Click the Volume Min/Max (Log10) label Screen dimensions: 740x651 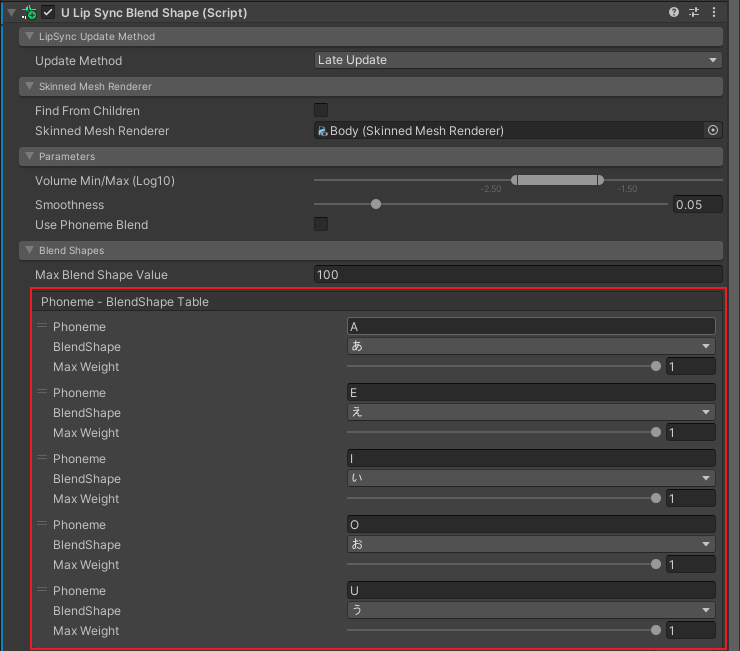(x=105, y=181)
